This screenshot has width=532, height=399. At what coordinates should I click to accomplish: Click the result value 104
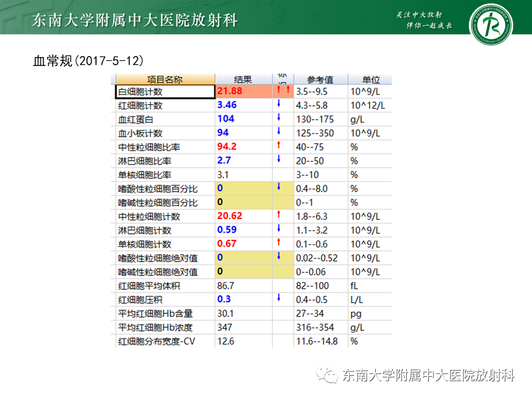pyautogui.click(x=226, y=119)
